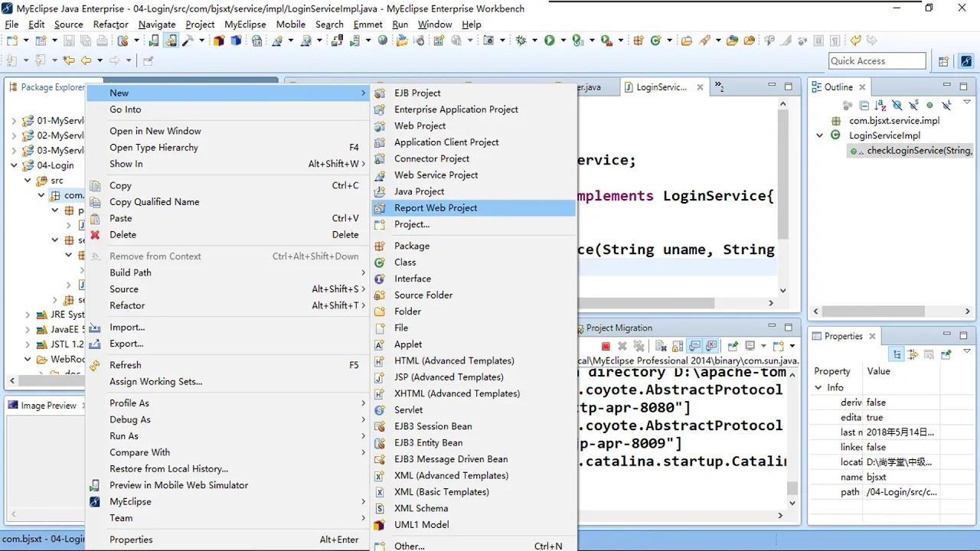Click the New Java Package toolbar icon

point(639,41)
